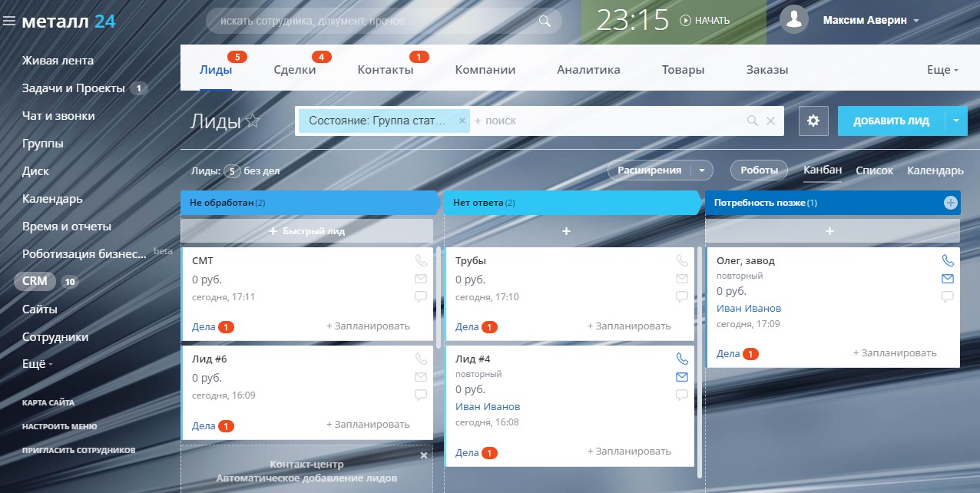Viewport: 980px width, 493px height.
Task: Add lead in Нет ответа column
Action: point(566,231)
